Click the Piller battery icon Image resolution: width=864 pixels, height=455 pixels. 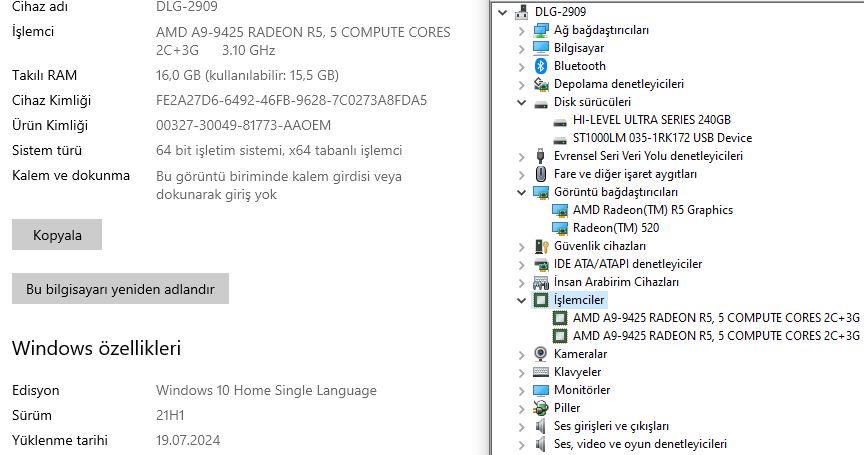[541, 408]
